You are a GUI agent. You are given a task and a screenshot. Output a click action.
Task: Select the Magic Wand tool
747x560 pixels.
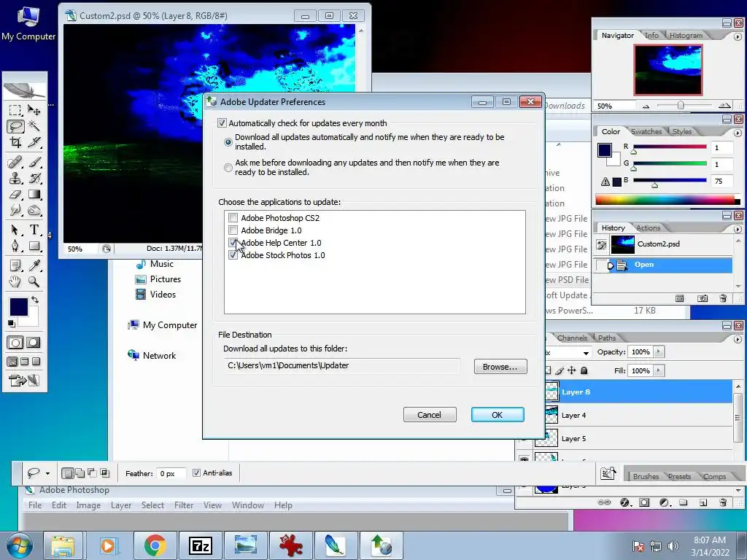(x=34, y=126)
